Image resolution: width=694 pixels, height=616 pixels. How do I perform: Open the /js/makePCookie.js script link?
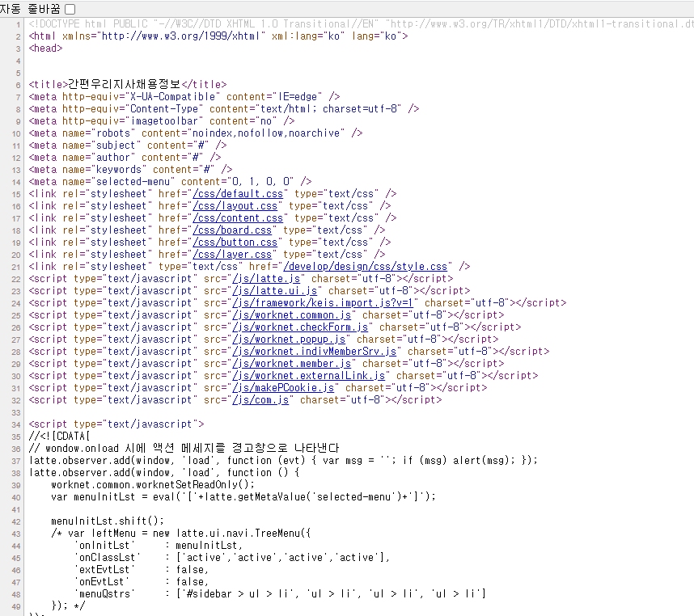click(283, 388)
